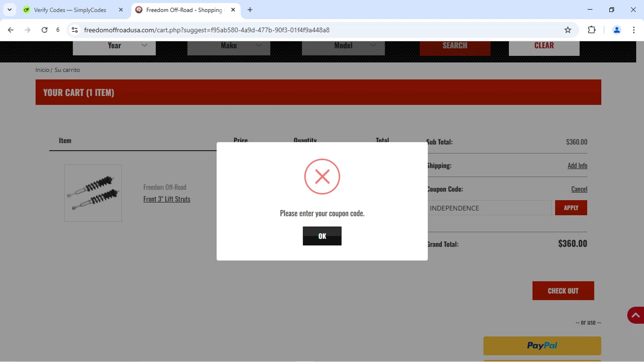Click the CHECK OUT button
The width and height of the screenshot is (644, 362).
(x=563, y=291)
